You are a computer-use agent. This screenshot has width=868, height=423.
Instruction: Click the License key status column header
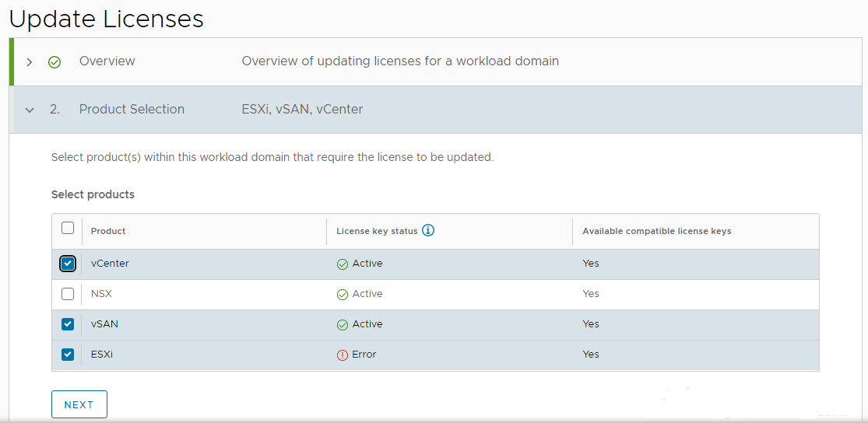377,231
